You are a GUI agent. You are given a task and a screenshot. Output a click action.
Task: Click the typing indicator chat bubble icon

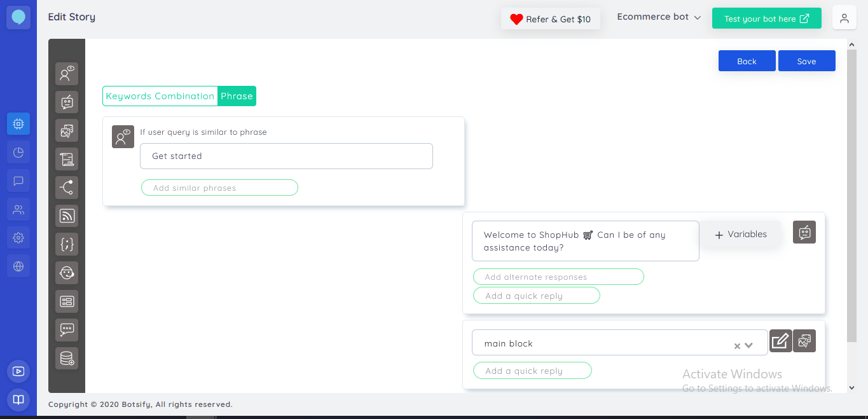coord(67,330)
